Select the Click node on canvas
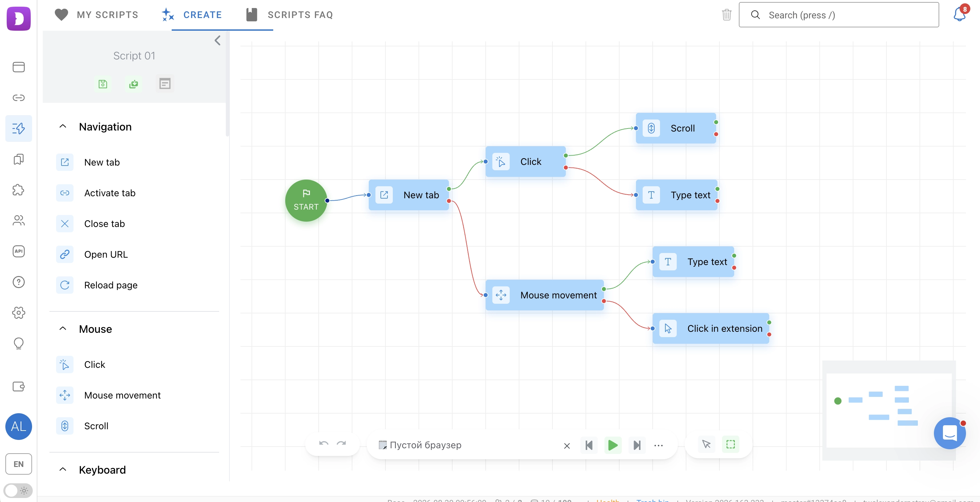This screenshot has width=980, height=502. [525, 162]
